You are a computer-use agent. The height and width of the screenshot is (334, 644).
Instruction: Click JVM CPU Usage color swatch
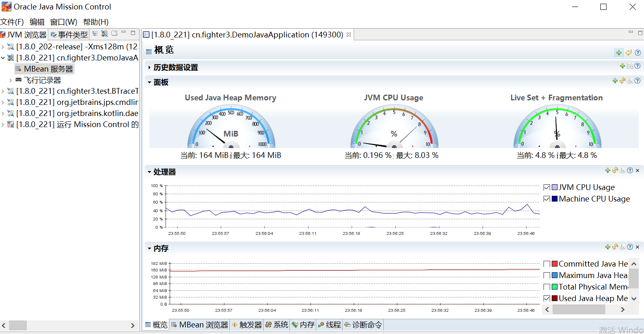(x=554, y=187)
